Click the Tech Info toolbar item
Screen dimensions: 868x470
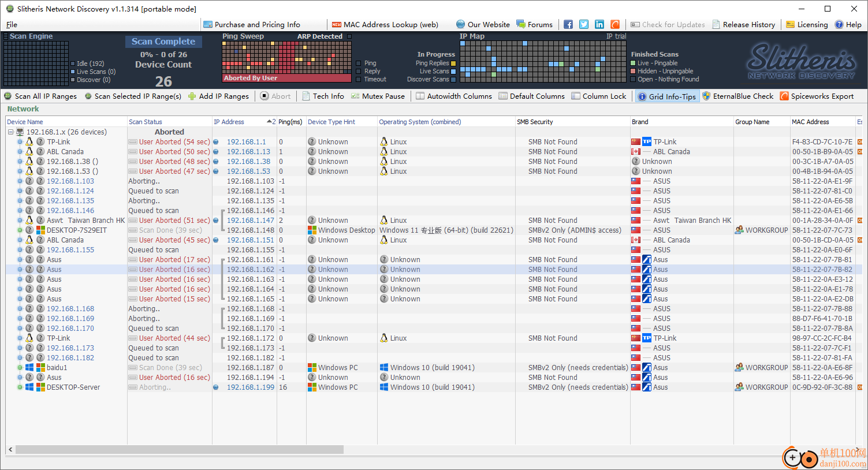point(323,96)
